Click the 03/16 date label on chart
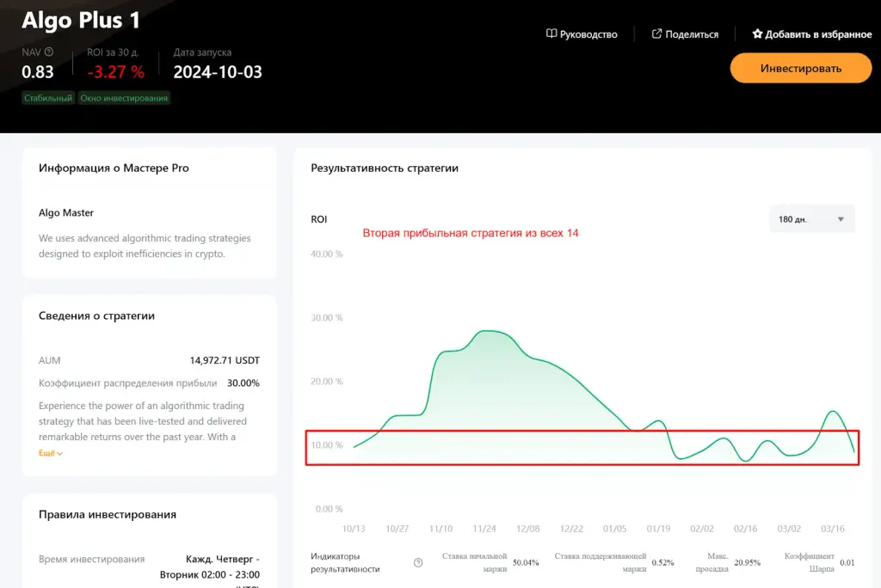This screenshot has height=588, width=881. coord(833,529)
